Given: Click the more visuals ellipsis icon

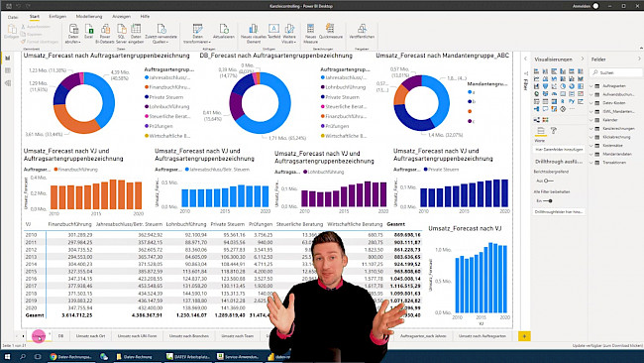Looking at the screenshot, I should (x=572, y=109).
